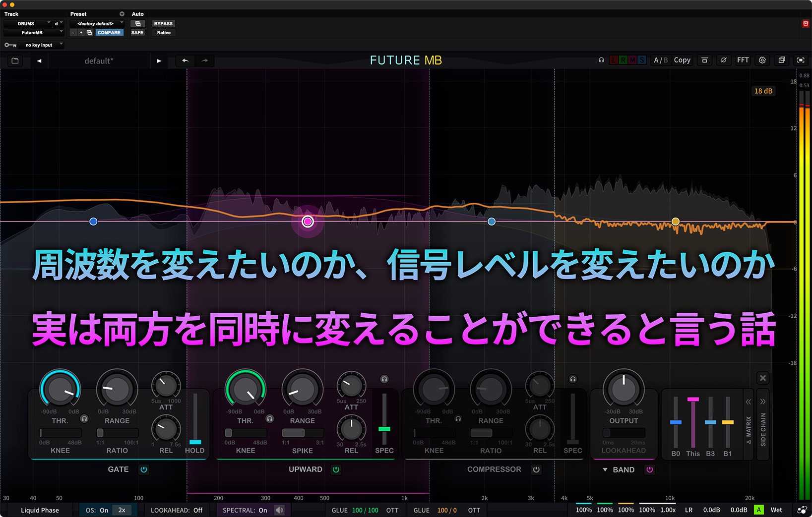The width and height of the screenshot is (812, 517).
Task: Click the fullscreen resize icon
Action: pyautogui.click(x=801, y=60)
